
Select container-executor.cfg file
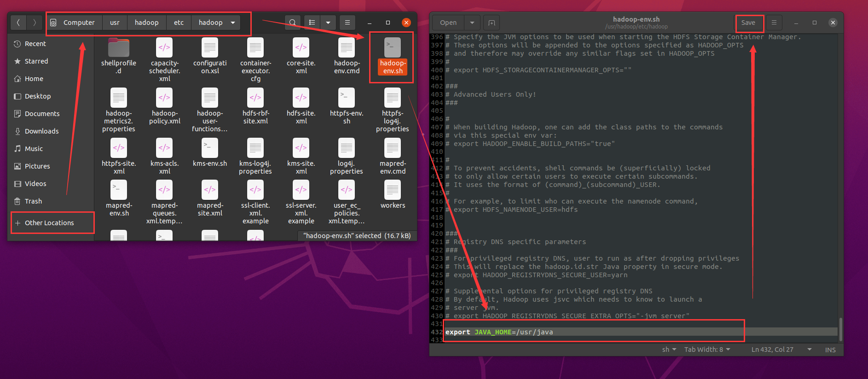tap(255, 59)
